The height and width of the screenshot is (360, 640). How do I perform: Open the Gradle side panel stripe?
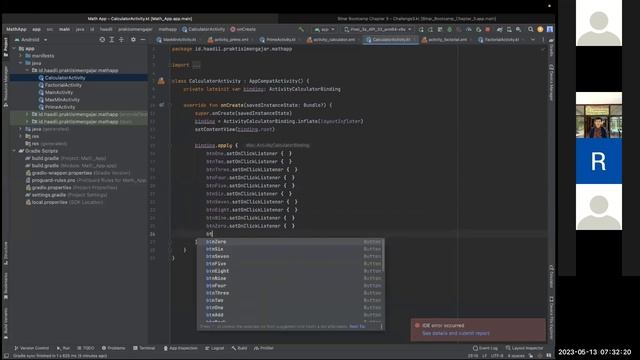[x=551, y=48]
